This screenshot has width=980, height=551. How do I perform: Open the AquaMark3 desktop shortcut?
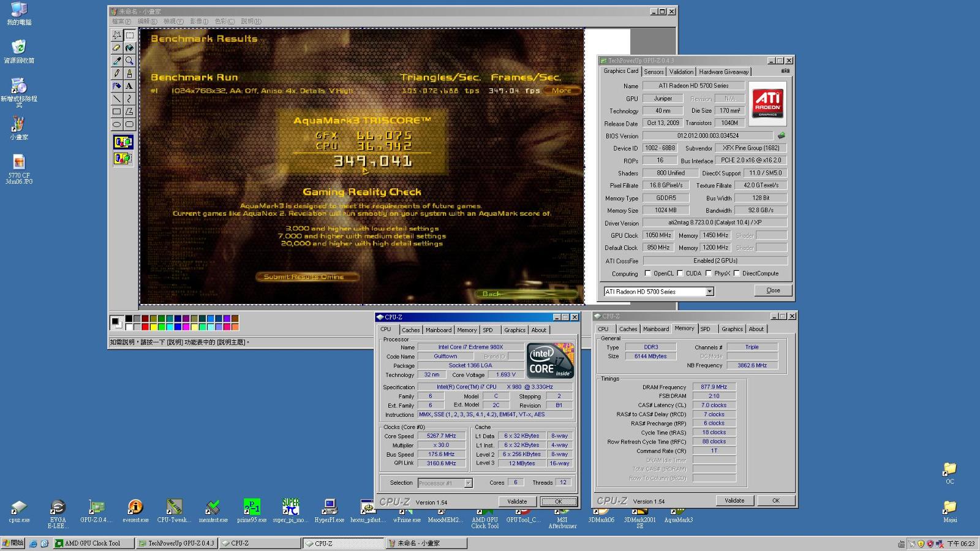coord(679,515)
